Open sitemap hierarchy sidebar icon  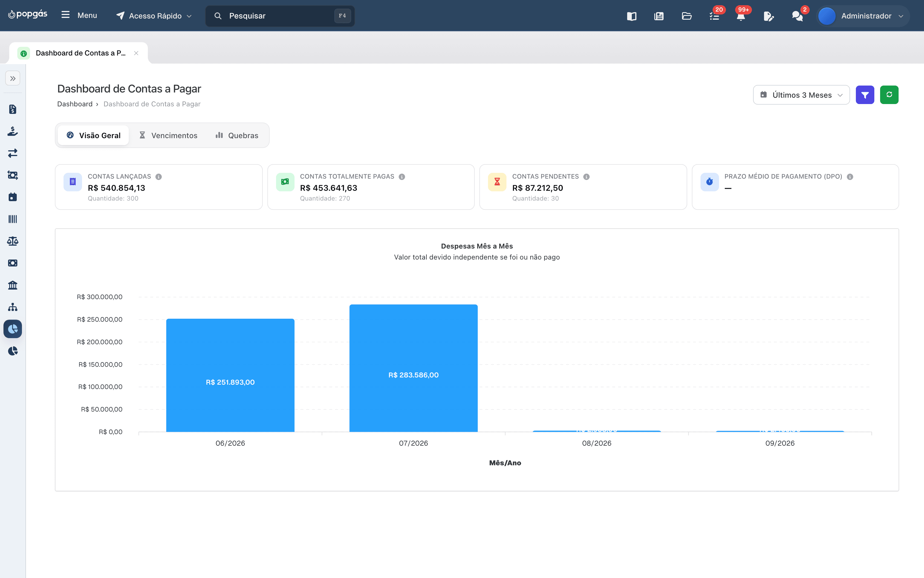13,307
